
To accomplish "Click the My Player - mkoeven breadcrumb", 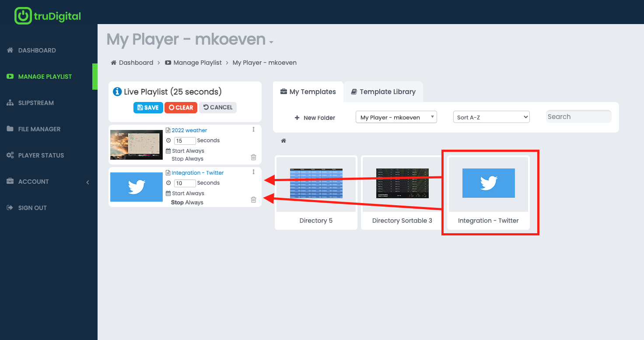I will point(265,63).
